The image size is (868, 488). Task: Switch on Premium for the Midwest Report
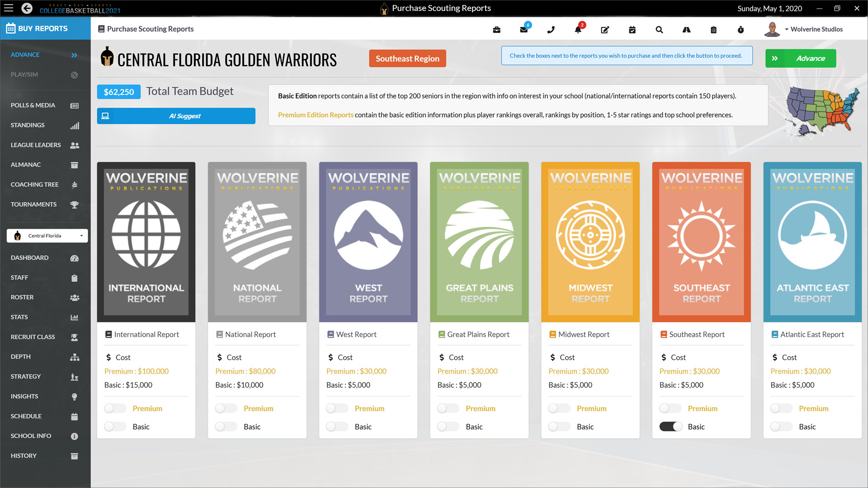coord(559,408)
